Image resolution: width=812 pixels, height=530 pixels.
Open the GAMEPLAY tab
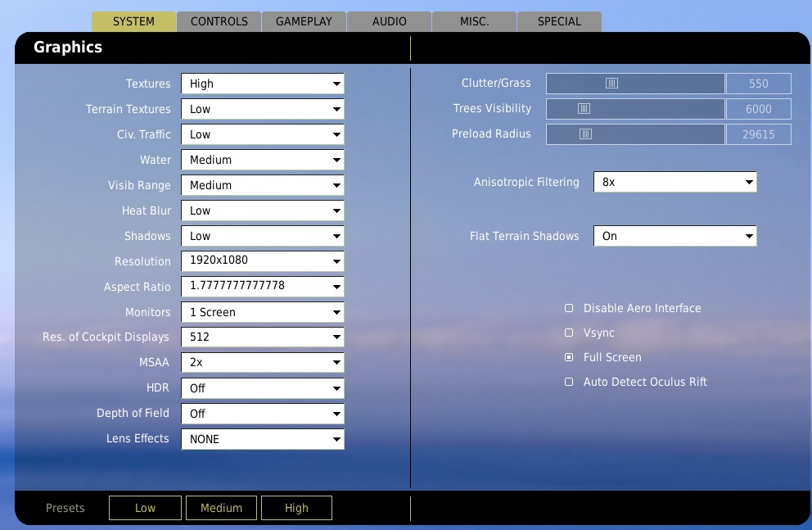[x=304, y=21]
